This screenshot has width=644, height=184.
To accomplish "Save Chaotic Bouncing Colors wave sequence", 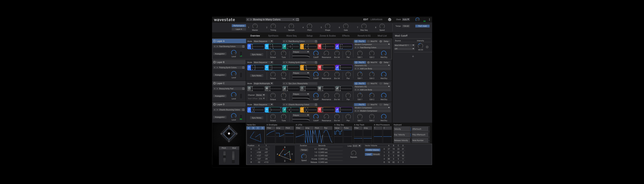I will pyautogui.click(x=316, y=105).
